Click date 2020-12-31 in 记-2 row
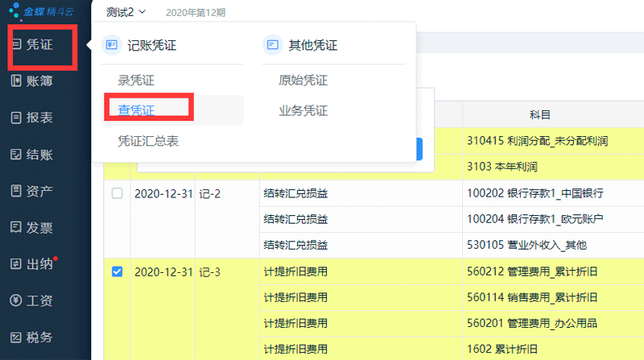644x360 pixels. (x=163, y=193)
